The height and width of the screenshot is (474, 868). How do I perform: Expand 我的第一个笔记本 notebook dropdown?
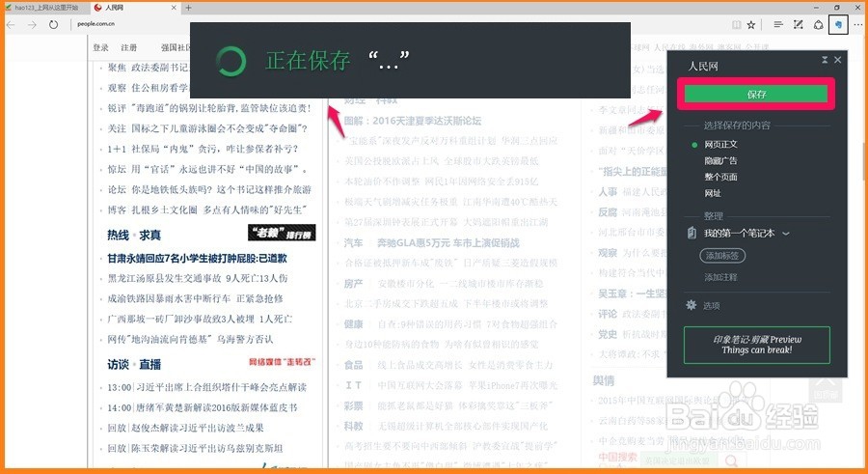click(x=785, y=234)
